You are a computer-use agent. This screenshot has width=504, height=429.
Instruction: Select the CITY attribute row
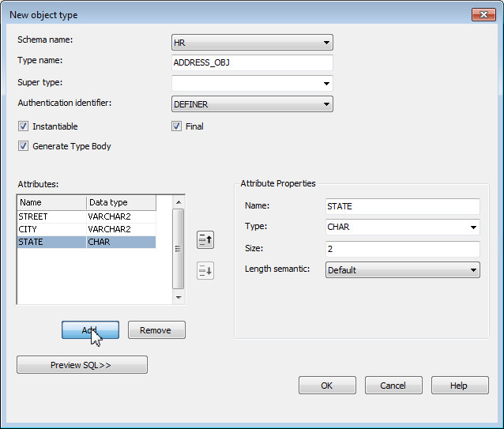(86, 229)
